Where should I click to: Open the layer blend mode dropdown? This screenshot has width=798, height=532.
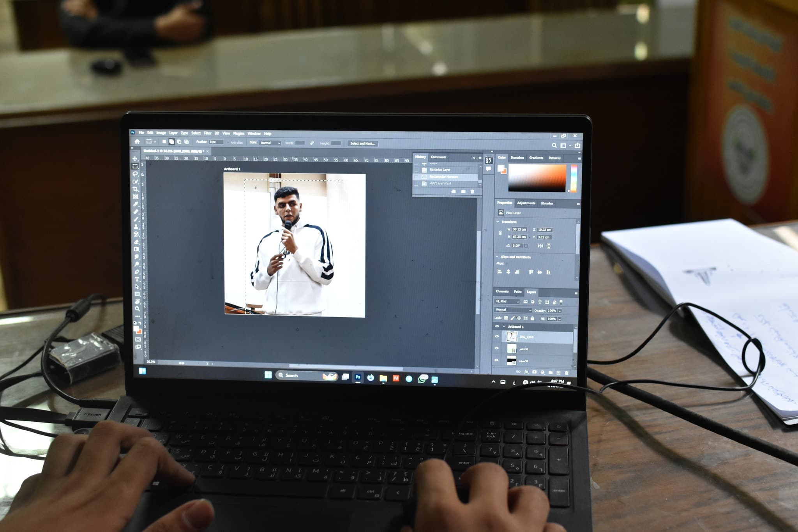point(513,310)
